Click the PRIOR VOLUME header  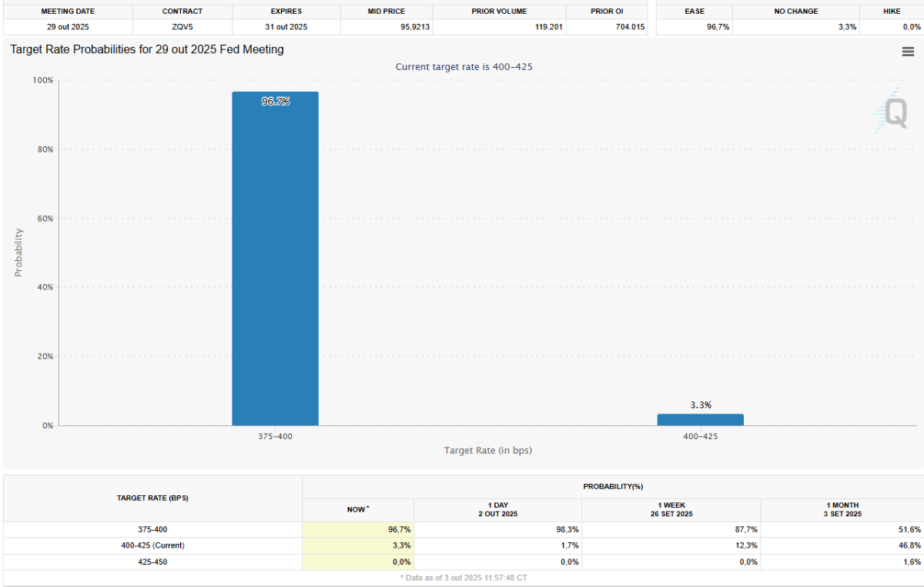[499, 12]
